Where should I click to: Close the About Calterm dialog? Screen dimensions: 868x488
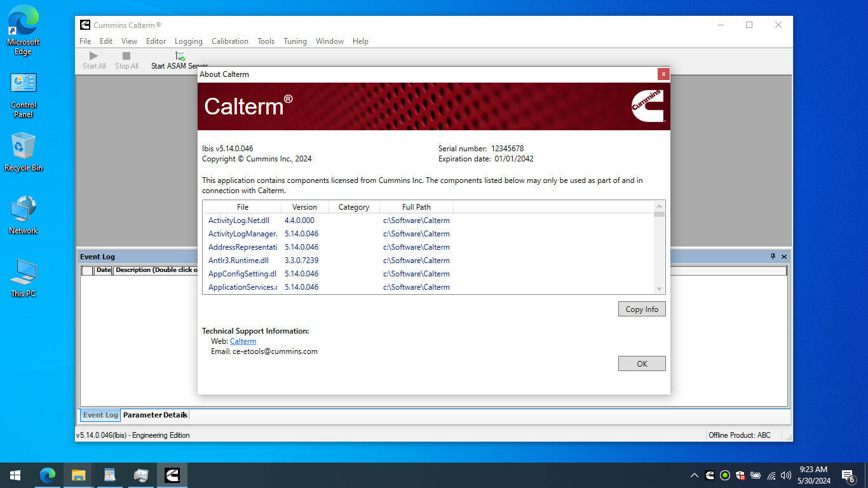[663, 74]
